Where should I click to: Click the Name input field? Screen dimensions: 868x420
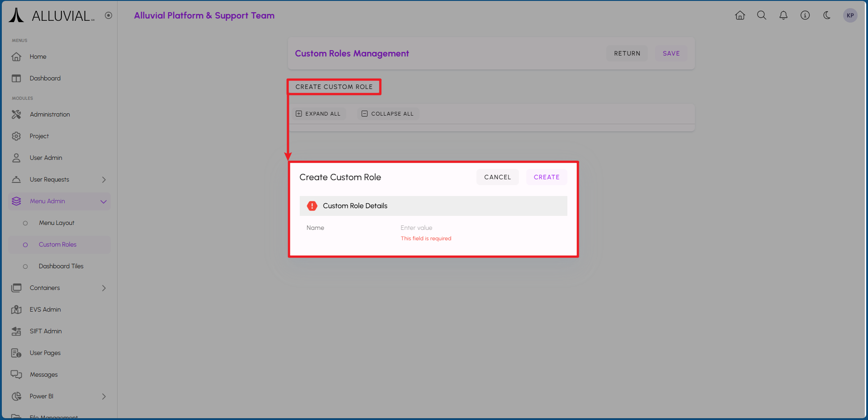[479, 228]
